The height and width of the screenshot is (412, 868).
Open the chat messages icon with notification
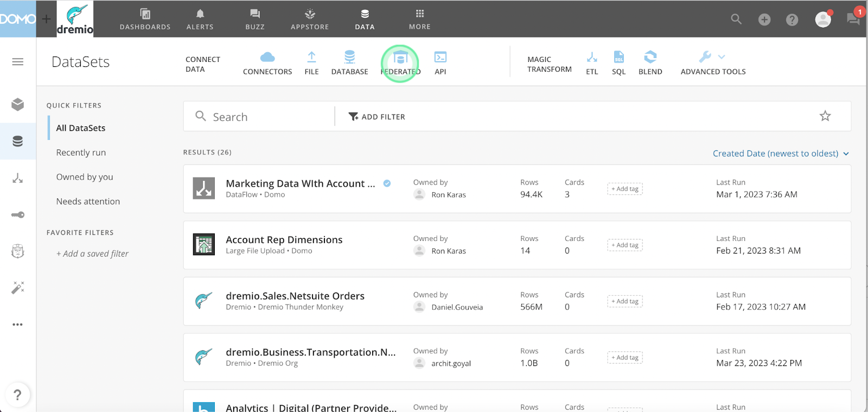(853, 18)
